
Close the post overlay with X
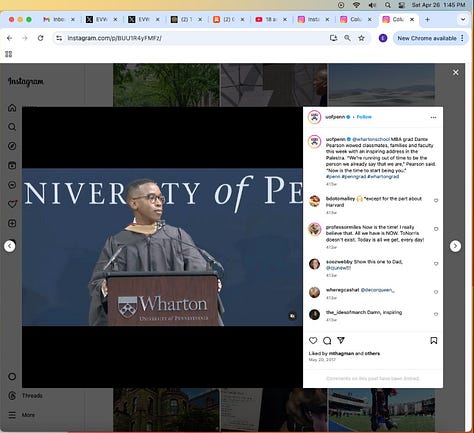(x=456, y=72)
